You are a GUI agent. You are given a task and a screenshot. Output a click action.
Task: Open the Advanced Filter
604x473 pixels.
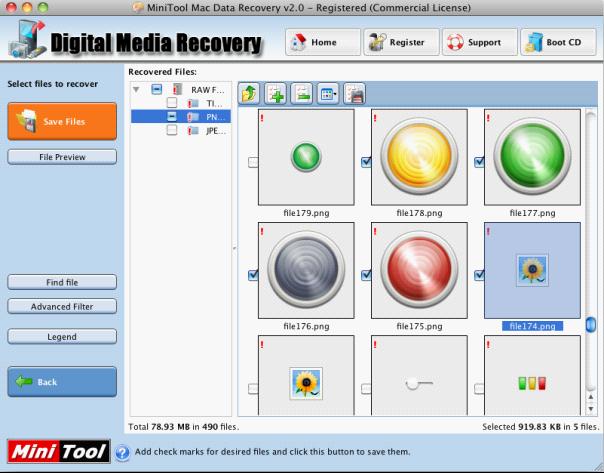pos(62,307)
